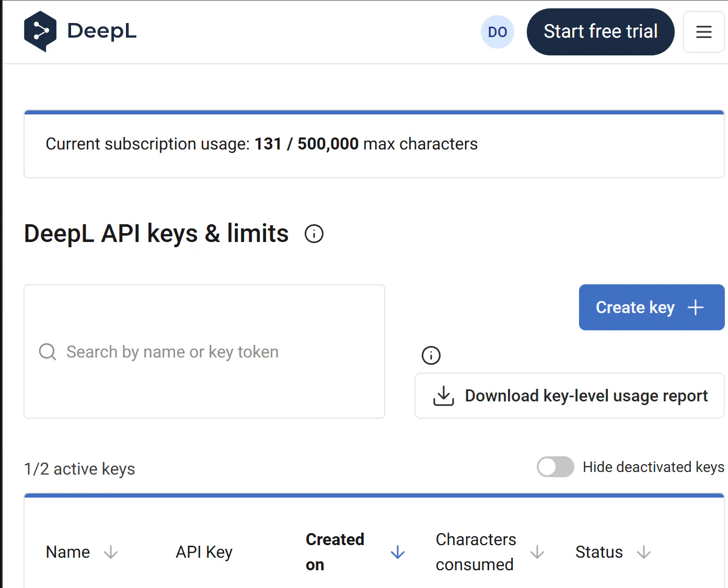Click the API Key column header

pos(204,552)
